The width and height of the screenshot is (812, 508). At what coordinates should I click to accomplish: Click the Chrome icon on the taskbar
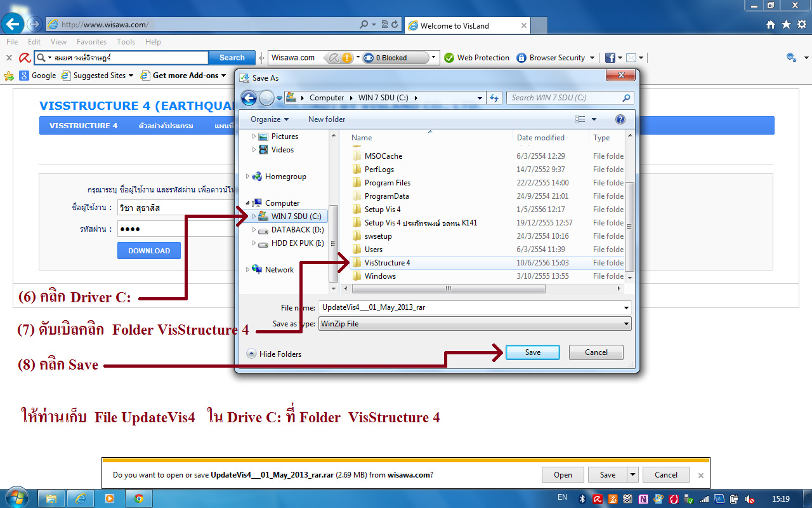click(139, 498)
